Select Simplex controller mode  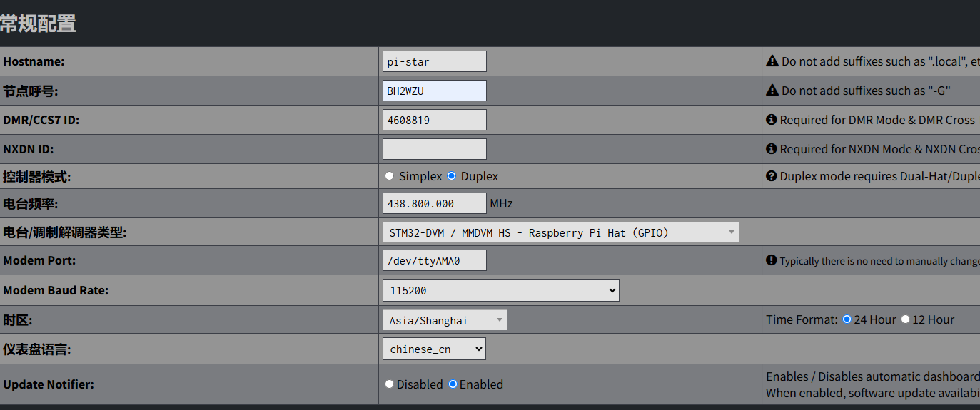click(x=389, y=176)
